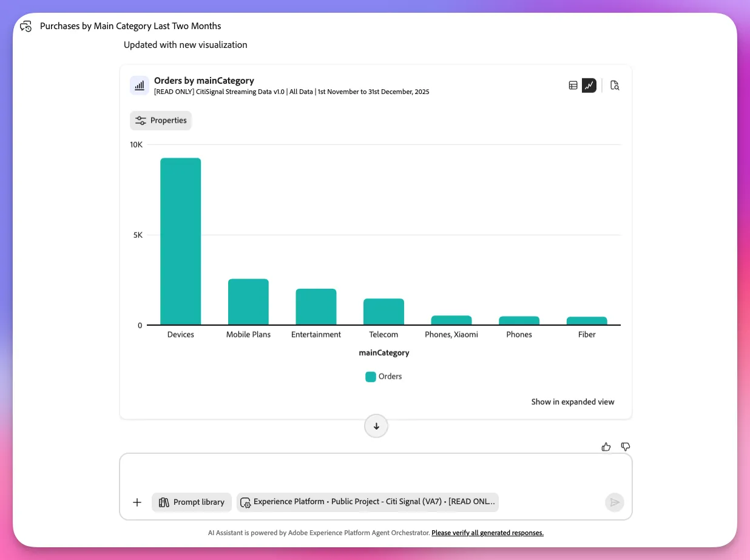Give a thumbs up to the response
This screenshot has height=560, width=750.
click(x=606, y=447)
